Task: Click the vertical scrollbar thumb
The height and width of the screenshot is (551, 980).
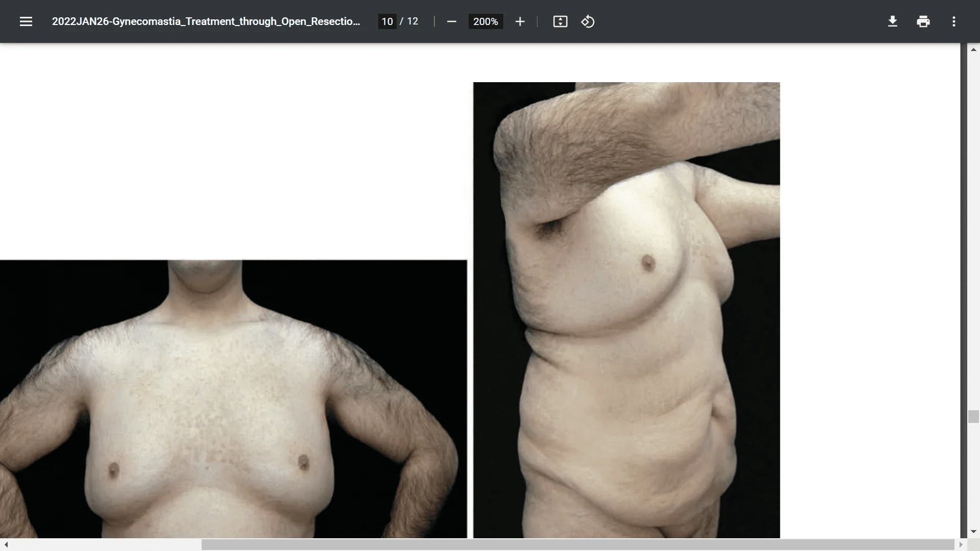Action: pos(973,416)
